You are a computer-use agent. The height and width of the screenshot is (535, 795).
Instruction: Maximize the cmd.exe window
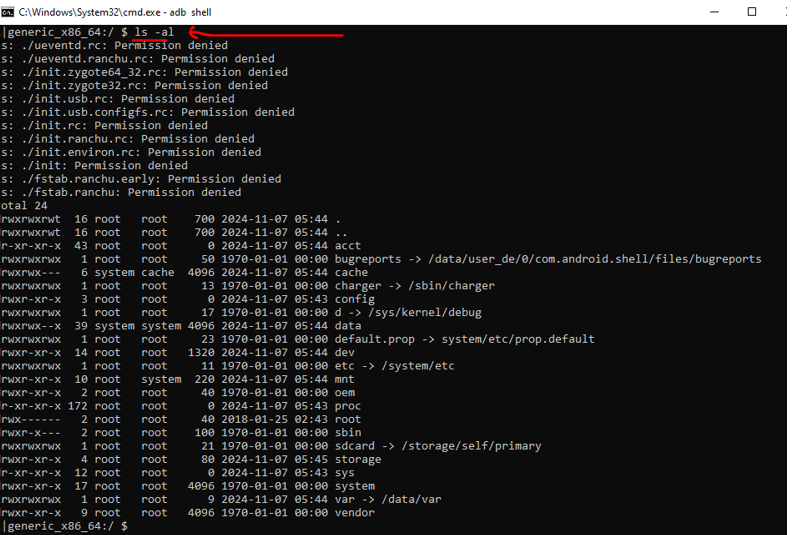[752, 12]
